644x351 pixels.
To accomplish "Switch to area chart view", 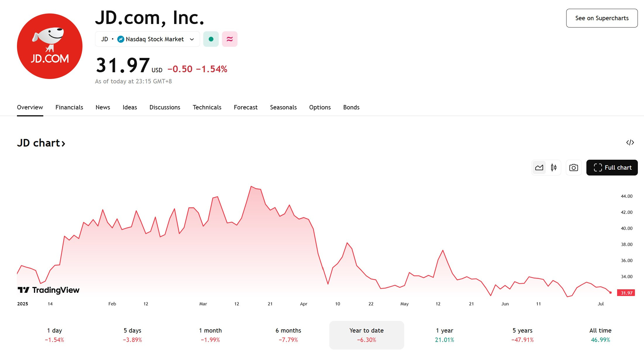I will click(x=539, y=168).
